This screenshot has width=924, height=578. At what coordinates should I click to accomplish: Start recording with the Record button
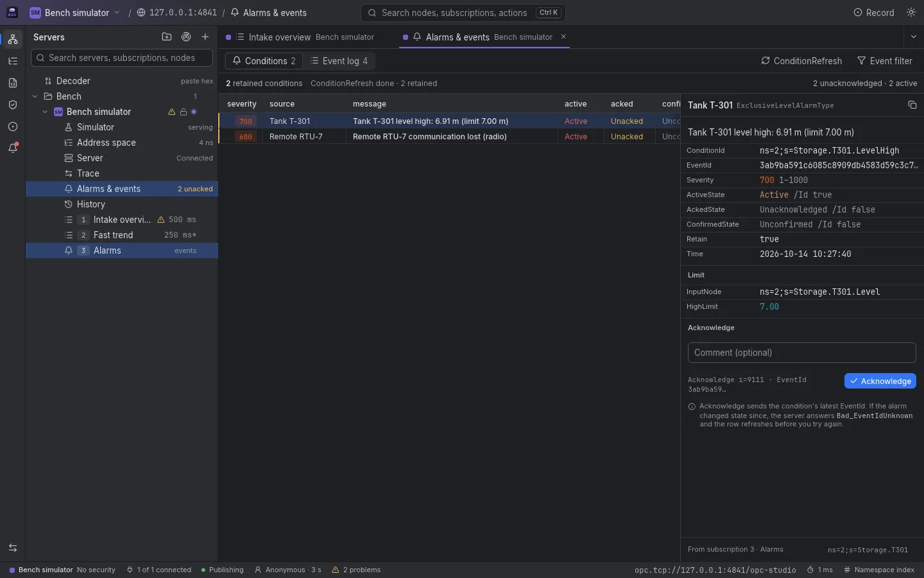[873, 12]
